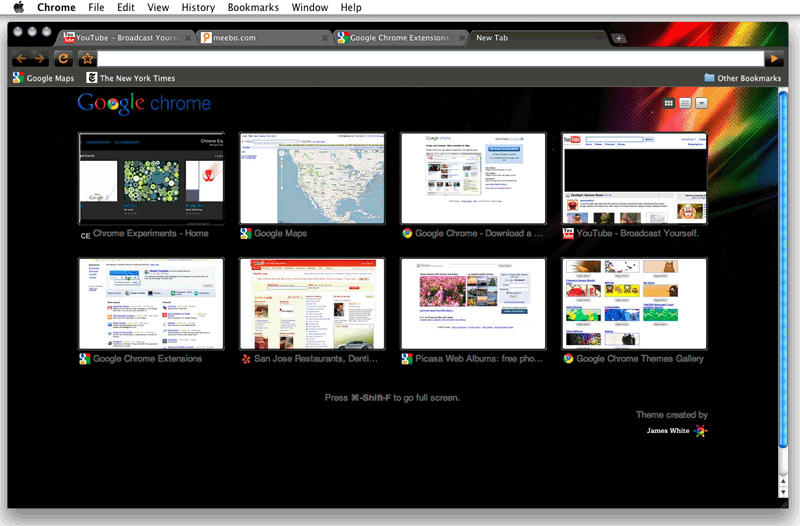Click the Google Chrome logo
800x526 pixels.
tap(144, 104)
